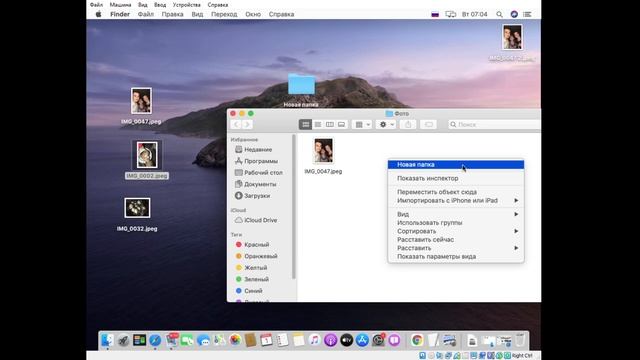Open Maps icon in the Dock
Image resolution: width=640 pixels, height=360 pixels.
(x=219, y=340)
